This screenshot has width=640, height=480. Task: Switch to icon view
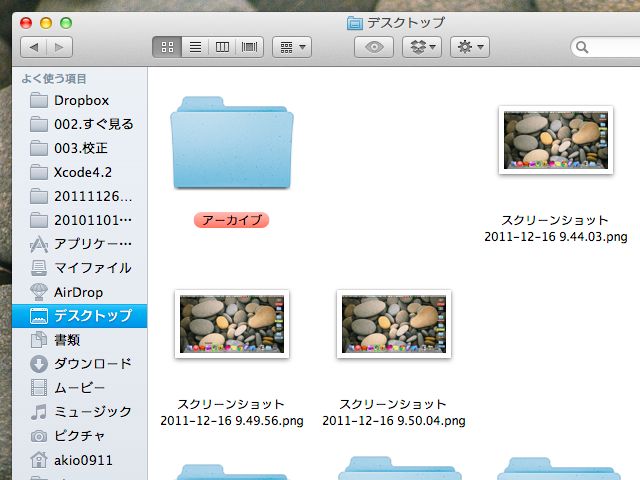(x=167, y=47)
